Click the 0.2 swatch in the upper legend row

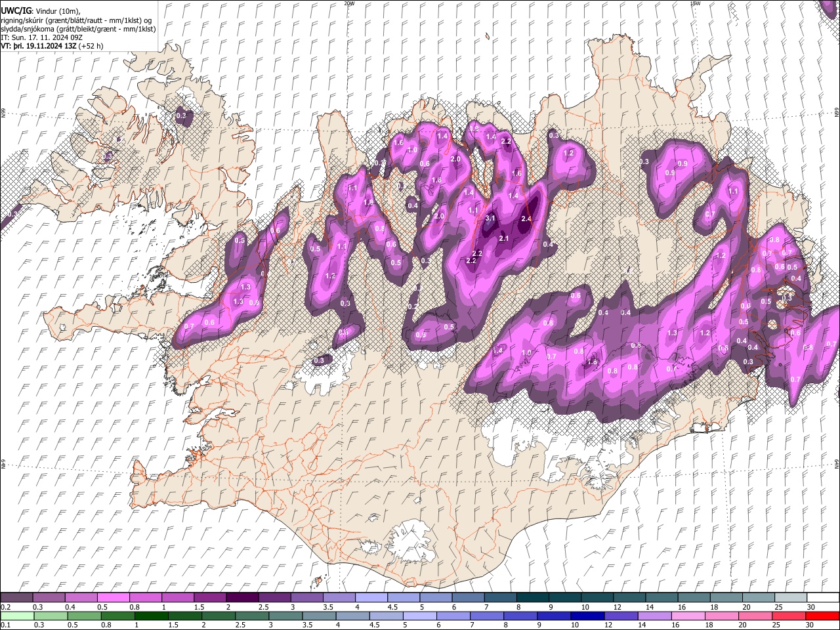pyautogui.click(x=16, y=598)
